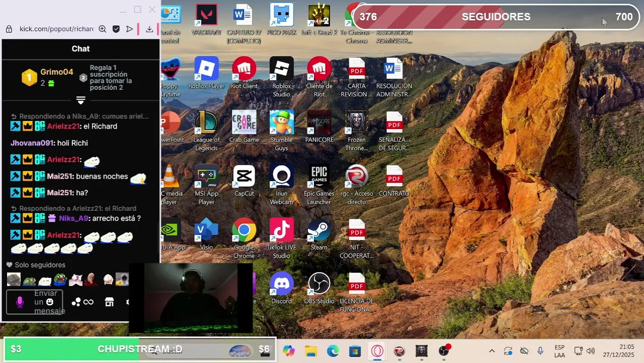Open the Crab Game shortcut
The image size is (644, 363).
pyautogui.click(x=244, y=127)
